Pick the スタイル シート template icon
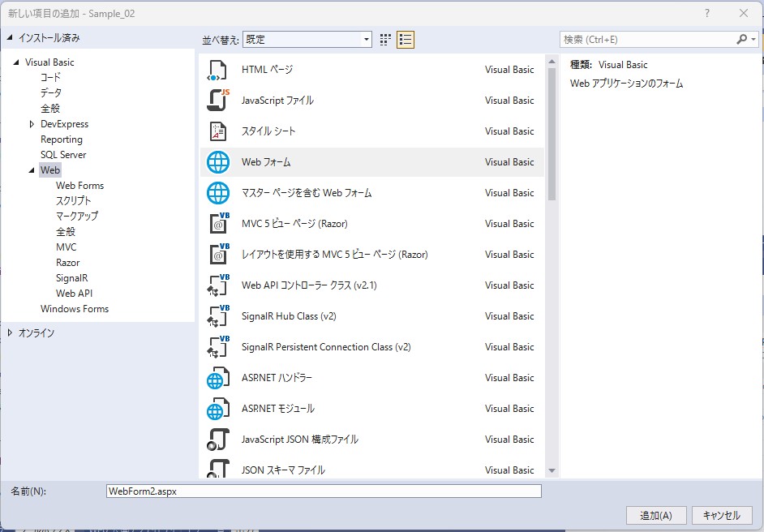The height and width of the screenshot is (532, 764). 218,131
